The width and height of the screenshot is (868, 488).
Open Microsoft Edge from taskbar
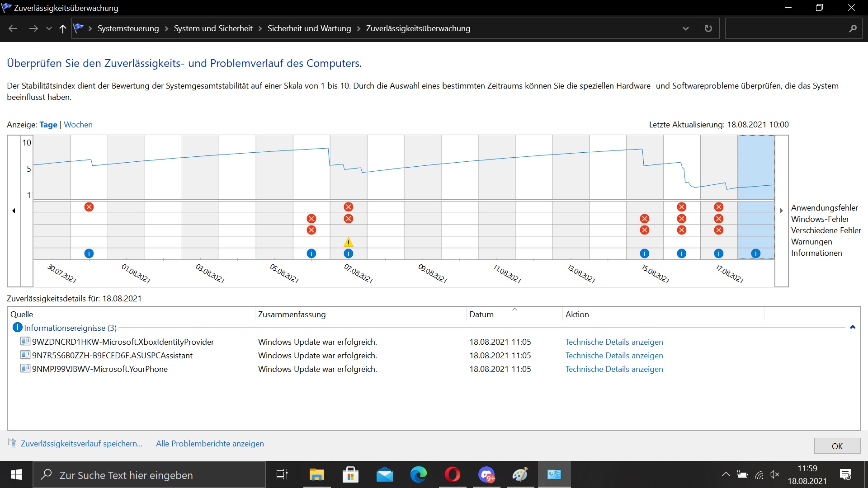418,474
